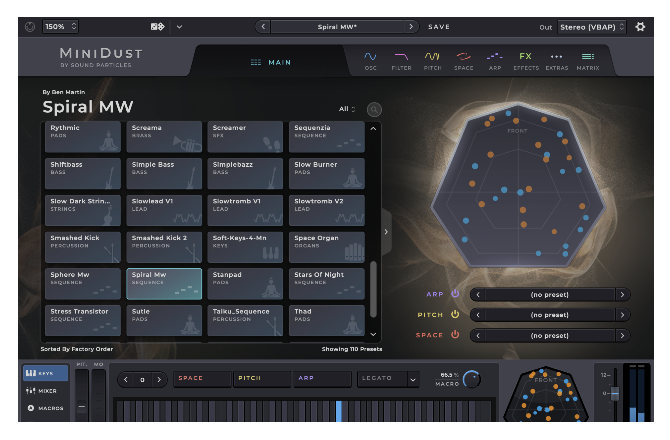This screenshot has height=440, width=670.
Task: Open the Pitch section icon
Action: pyautogui.click(x=433, y=61)
